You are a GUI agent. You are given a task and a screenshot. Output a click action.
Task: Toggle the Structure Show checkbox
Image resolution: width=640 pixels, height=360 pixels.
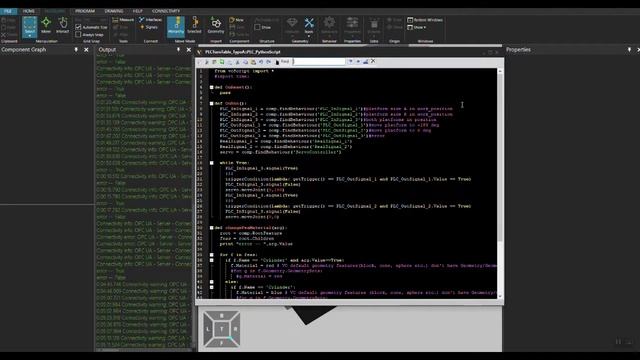[x=257, y=27]
